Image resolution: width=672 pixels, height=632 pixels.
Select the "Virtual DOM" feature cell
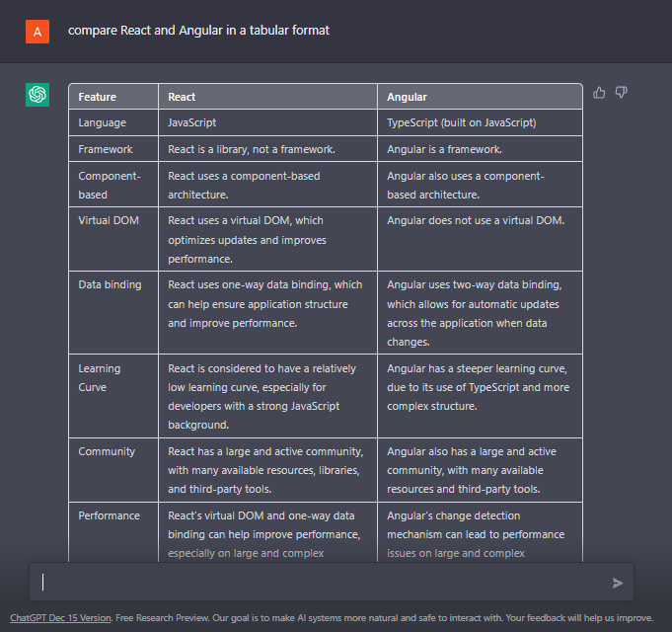pos(109,220)
